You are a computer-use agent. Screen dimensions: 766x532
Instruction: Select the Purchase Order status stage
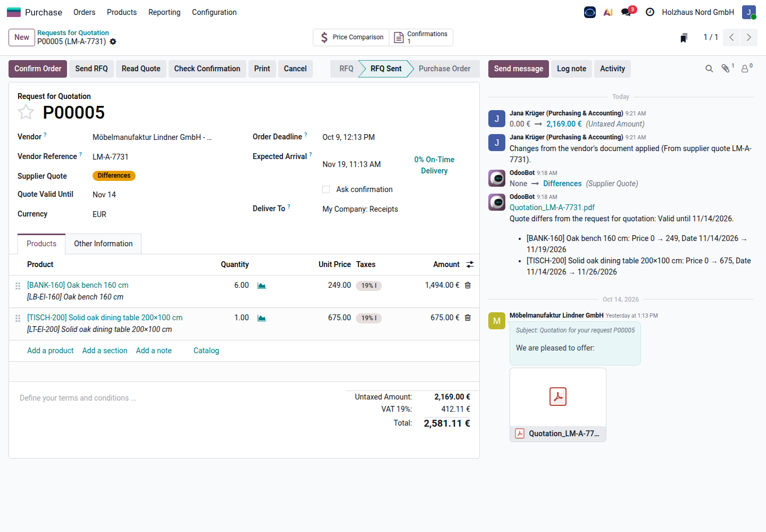(444, 69)
